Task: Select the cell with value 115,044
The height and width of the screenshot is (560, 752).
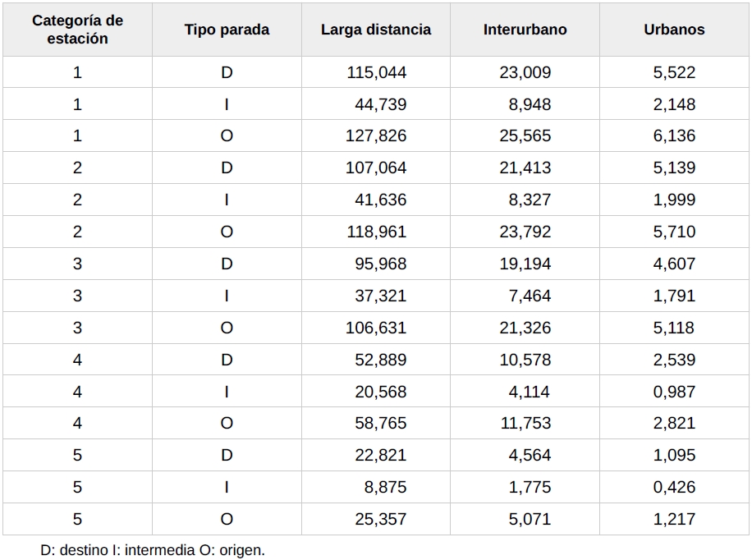Action: (x=376, y=72)
